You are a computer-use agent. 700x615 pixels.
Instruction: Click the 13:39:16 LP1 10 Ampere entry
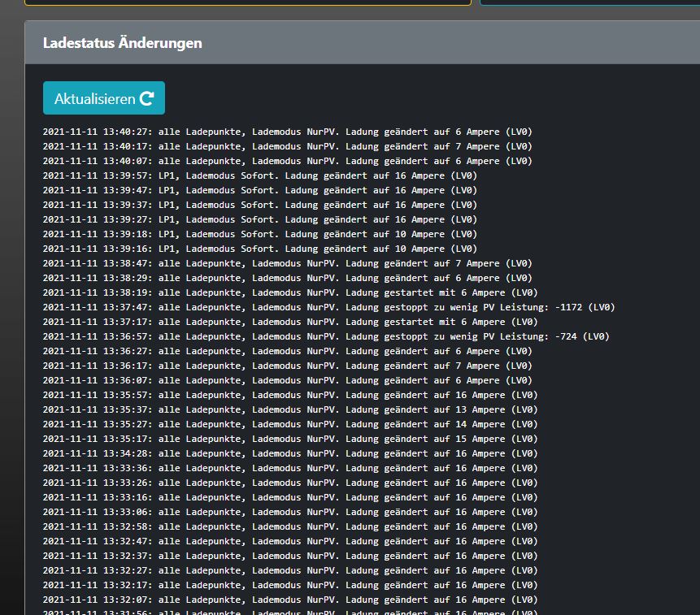point(259,249)
